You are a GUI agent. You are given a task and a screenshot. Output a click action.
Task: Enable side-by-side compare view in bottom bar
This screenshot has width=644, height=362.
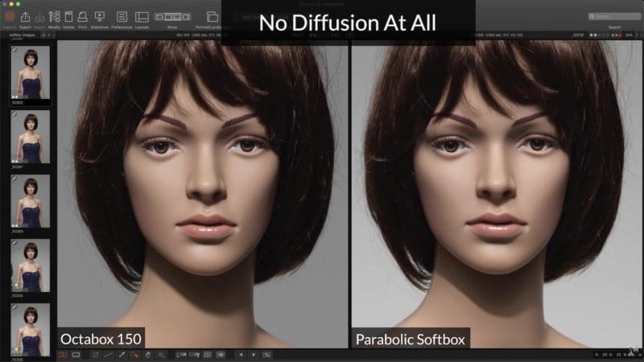coord(63,354)
